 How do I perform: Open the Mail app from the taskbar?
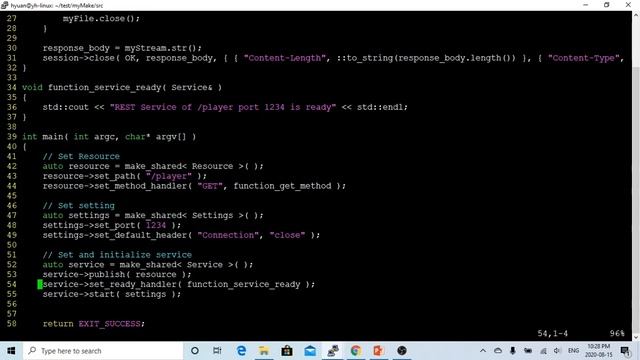(x=310, y=351)
